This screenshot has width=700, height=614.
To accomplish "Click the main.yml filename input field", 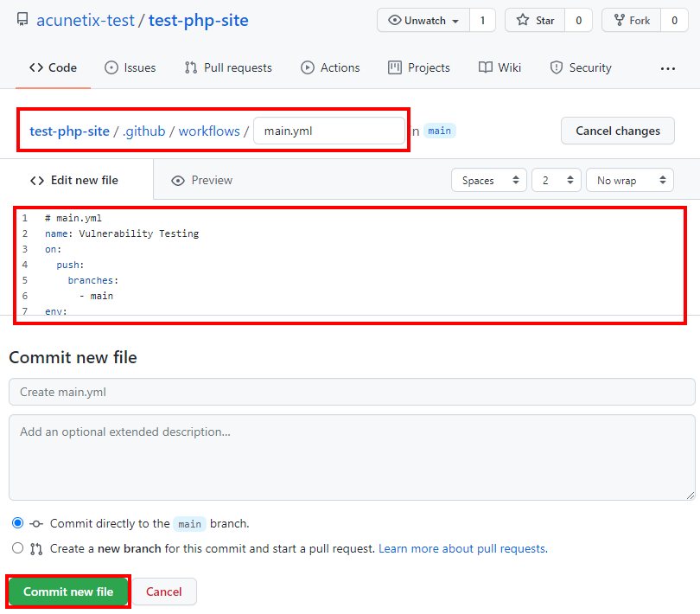I will (329, 131).
